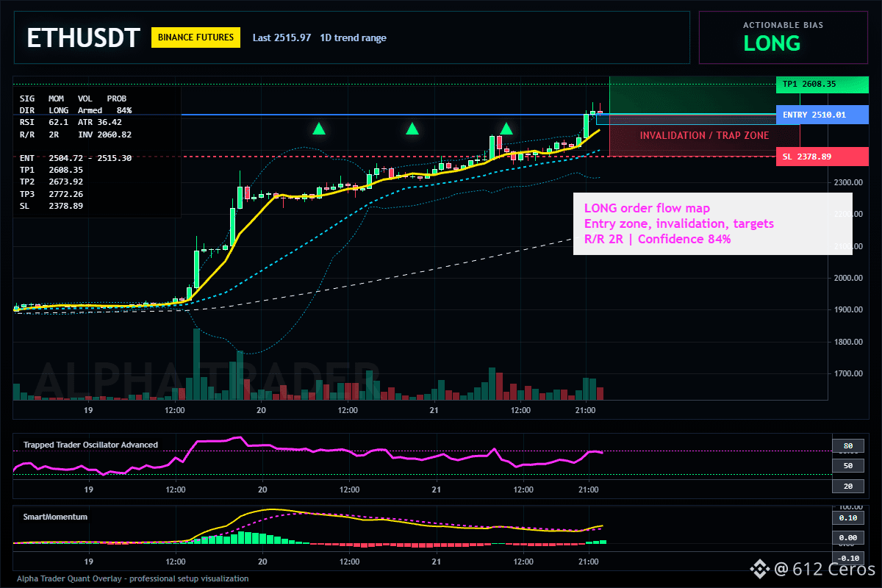Click the green TP1 2608.35 price tag
The image size is (882, 588).
point(822,85)
